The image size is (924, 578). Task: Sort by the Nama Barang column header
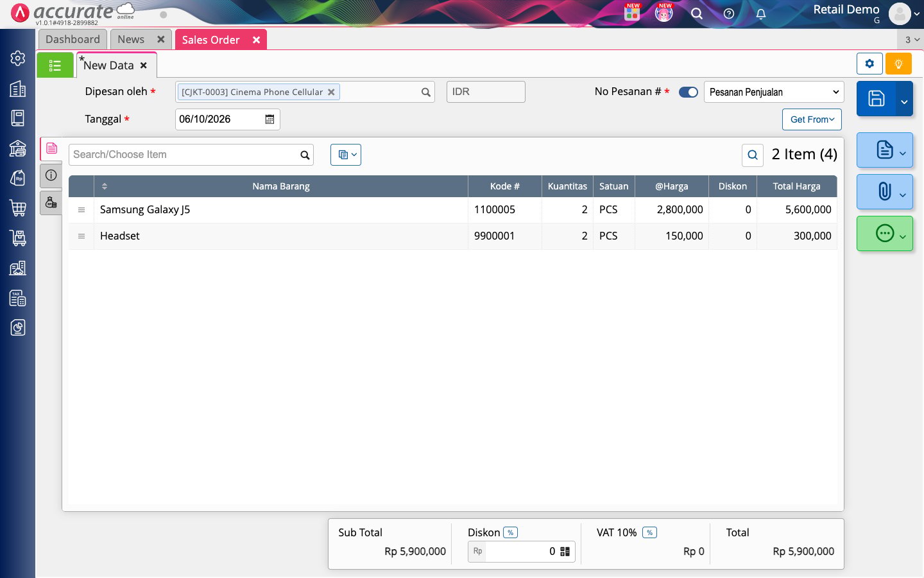tap(281, 186)
